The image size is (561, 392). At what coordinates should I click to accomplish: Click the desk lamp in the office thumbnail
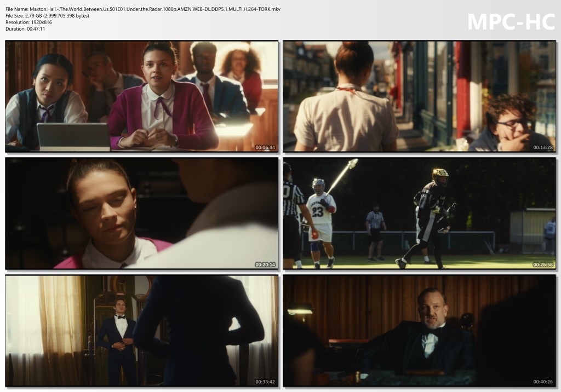(x=300, y=311)
